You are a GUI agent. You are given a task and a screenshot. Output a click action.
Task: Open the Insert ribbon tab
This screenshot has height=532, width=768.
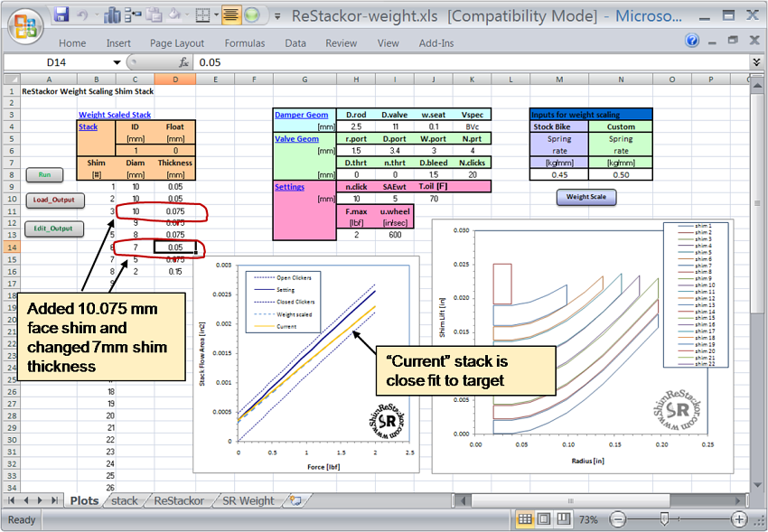[118, 43]
